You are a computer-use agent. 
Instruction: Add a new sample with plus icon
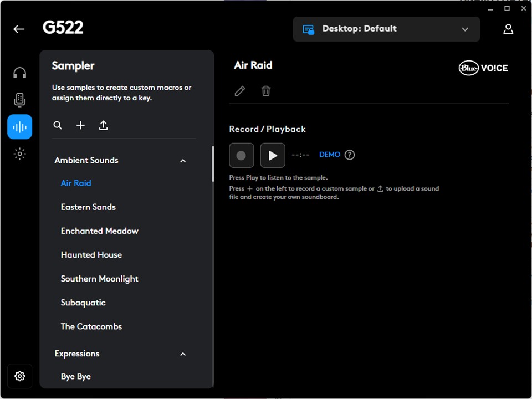[80, 126]
